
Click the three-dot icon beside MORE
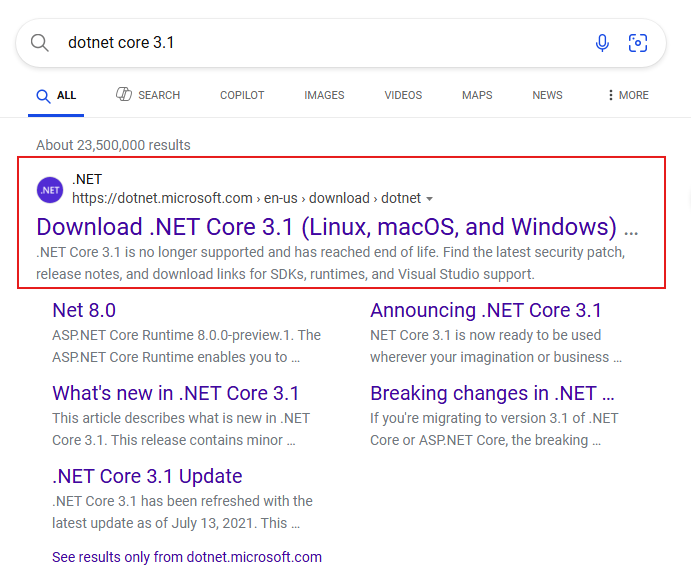pos(610,95)
